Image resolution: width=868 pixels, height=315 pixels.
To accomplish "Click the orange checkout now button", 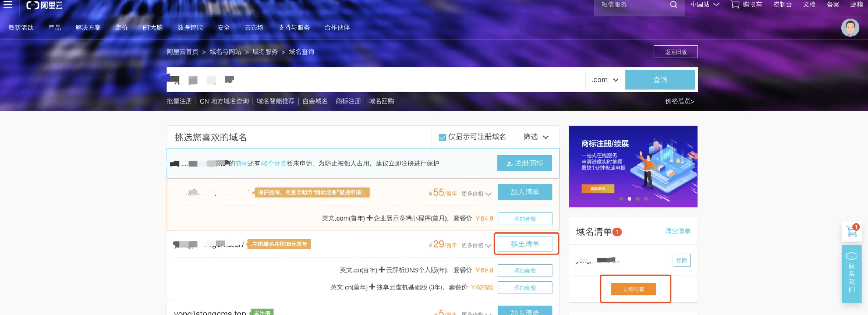I will coord(633,289).
